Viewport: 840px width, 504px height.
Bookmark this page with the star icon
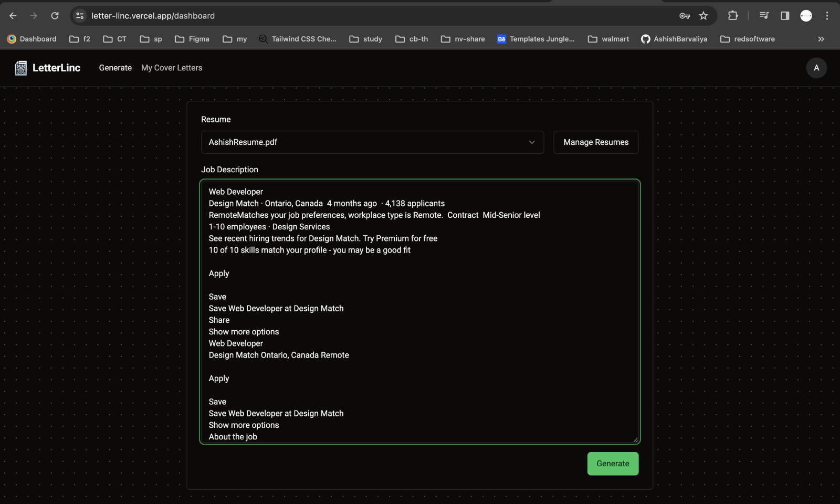click(703, 16)
